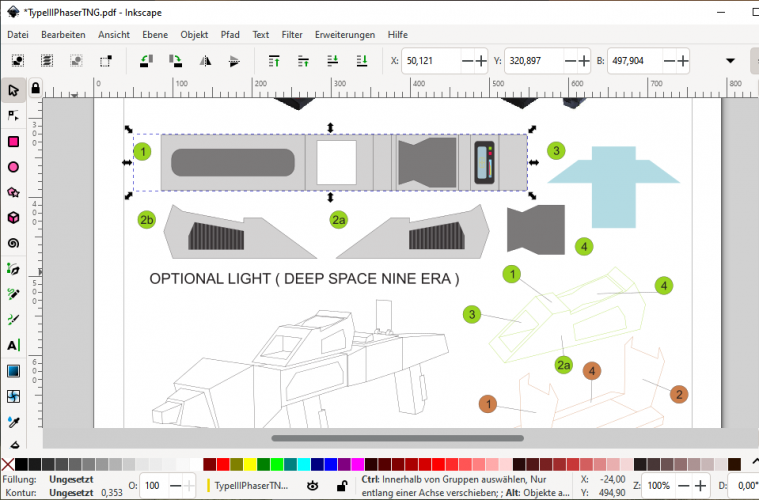Pick the magenta palette swatch
Viewport: 759px width, 500px height.
(x=358, y=465)
